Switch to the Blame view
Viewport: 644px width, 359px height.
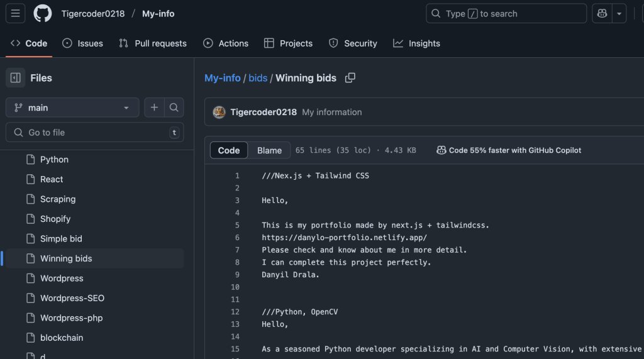[x=269, y=150]
